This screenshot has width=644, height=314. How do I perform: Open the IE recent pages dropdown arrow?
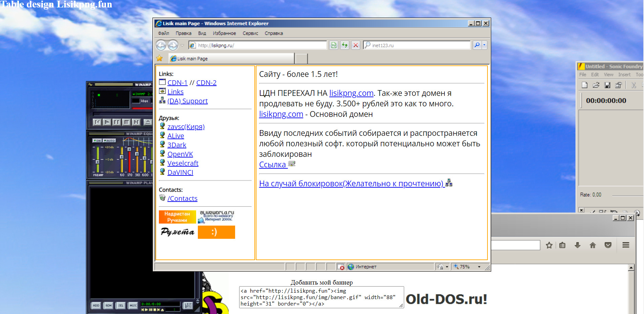pos(182,45)
